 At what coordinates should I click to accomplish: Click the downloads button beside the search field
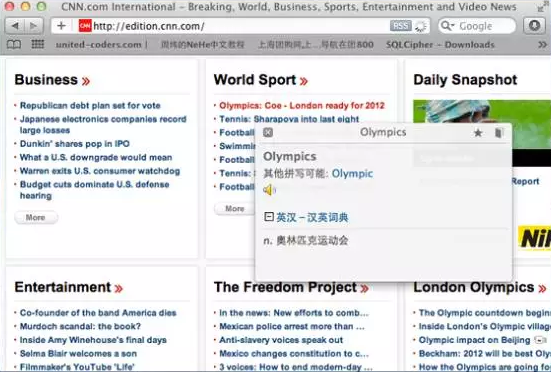[534, 26]
